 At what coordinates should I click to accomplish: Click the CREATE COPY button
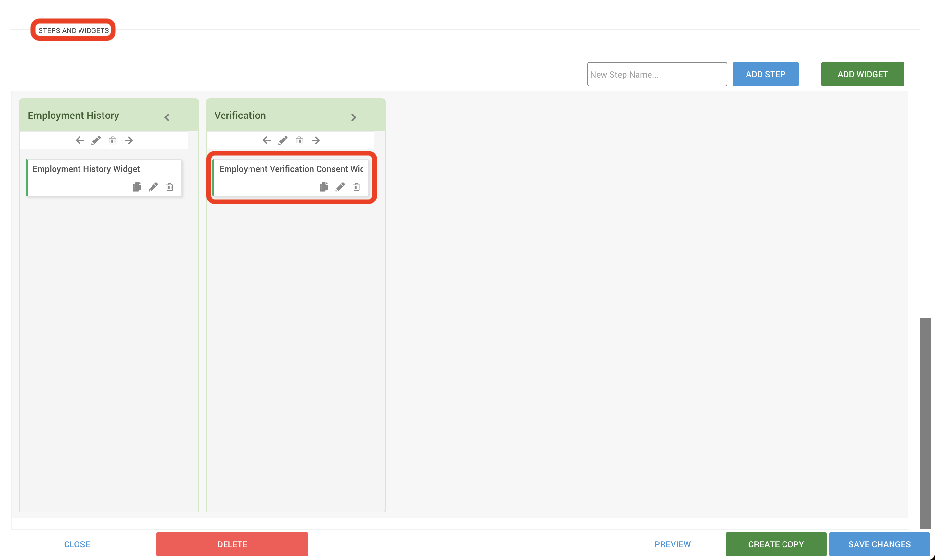click(776, 544)
